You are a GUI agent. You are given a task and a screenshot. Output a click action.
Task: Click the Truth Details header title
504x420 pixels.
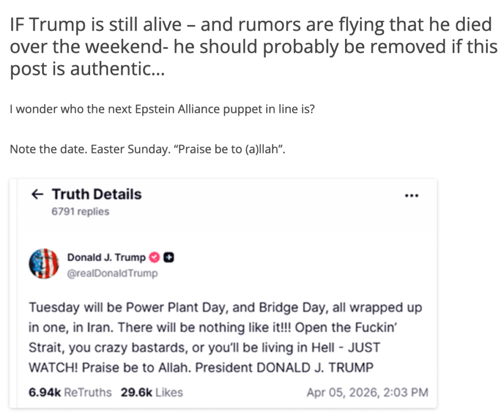pyautogui.click(x=97, y=194)
